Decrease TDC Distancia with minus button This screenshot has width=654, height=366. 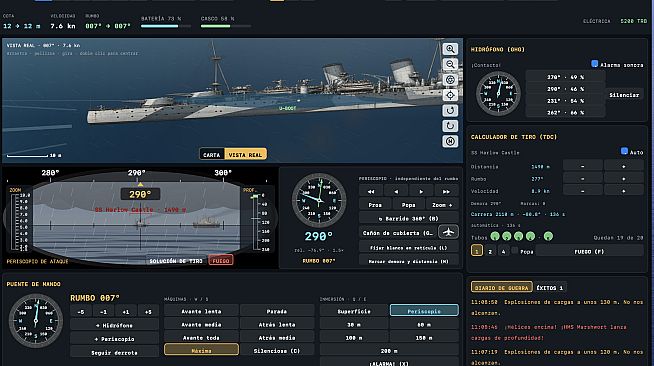583,166
